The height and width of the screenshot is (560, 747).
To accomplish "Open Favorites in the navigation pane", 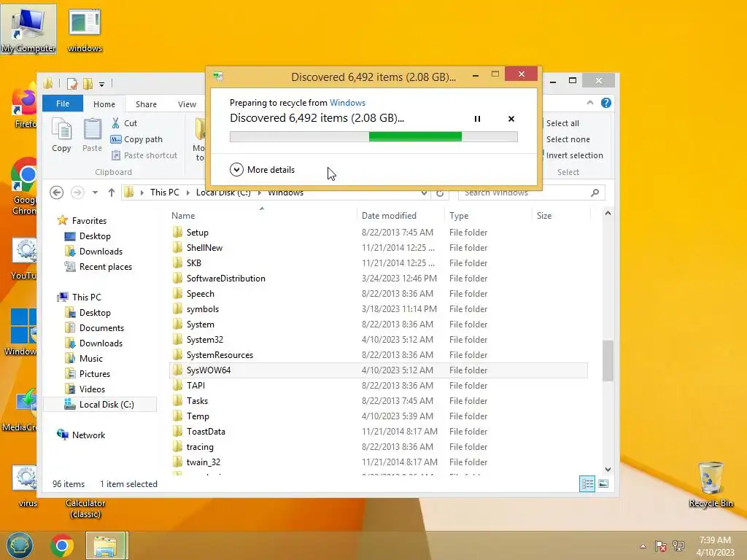I will [x=82, y=220].
